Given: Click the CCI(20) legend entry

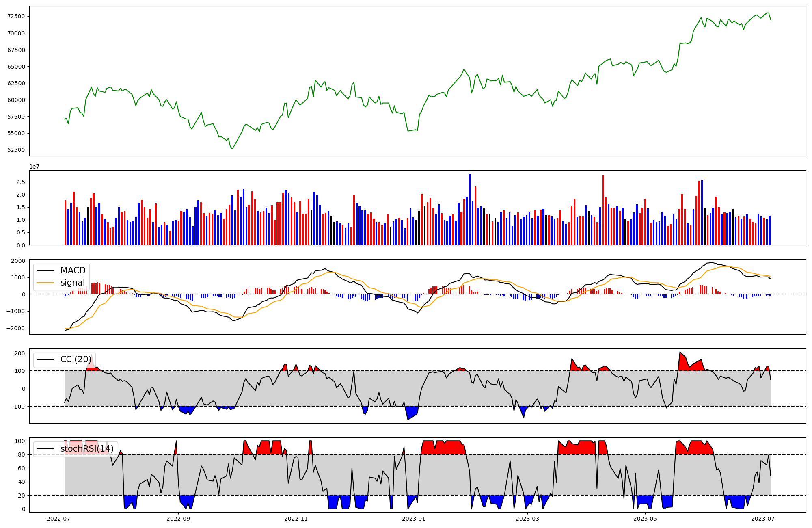Looking at the screenshot, I should 76,359.
